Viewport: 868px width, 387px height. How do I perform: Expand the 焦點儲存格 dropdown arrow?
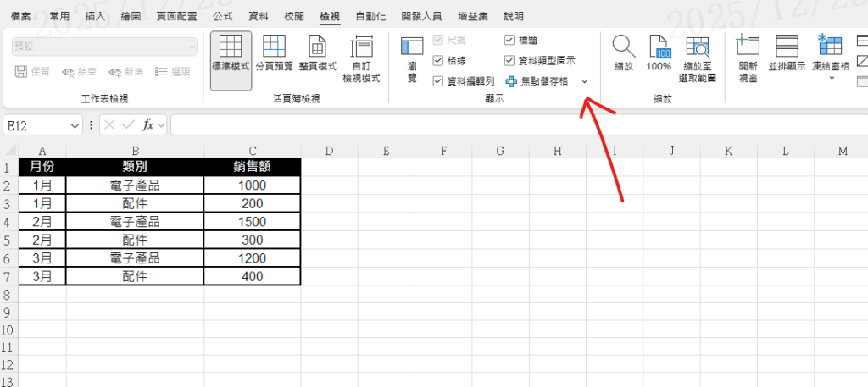[x=584, y=81]
